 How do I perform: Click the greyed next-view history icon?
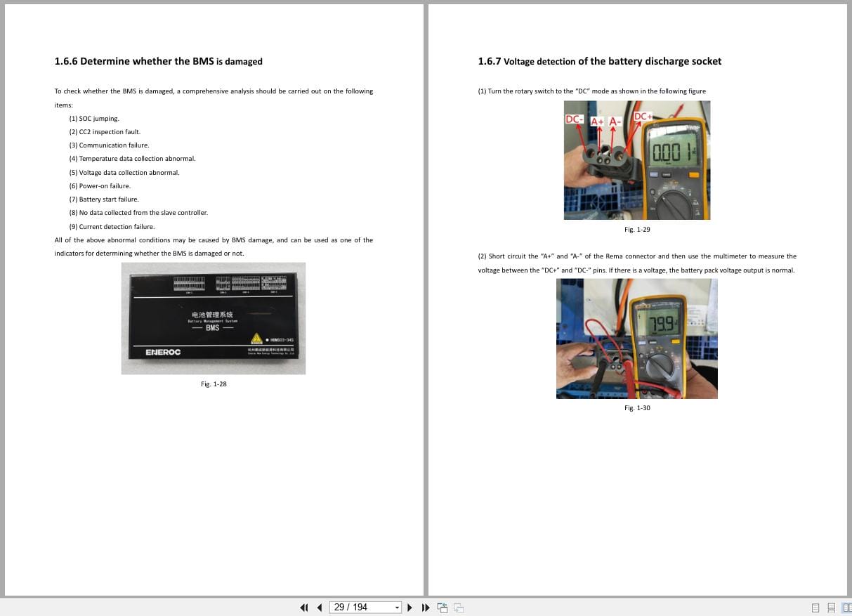tap(458, 607)
